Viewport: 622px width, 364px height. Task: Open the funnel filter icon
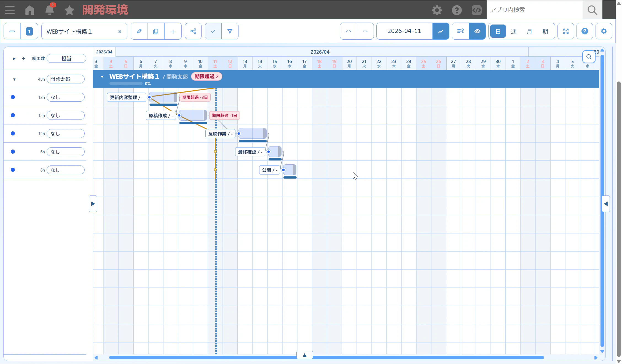tap(230, 31)
